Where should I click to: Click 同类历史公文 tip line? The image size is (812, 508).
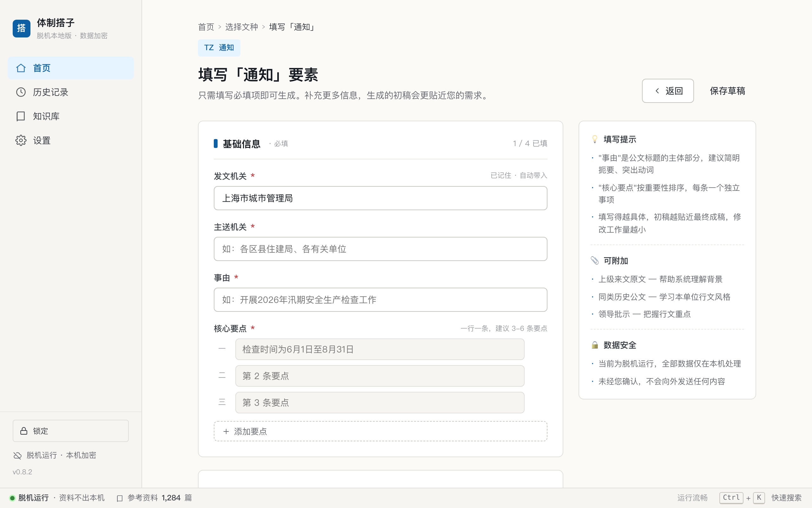tap(665, 297)
